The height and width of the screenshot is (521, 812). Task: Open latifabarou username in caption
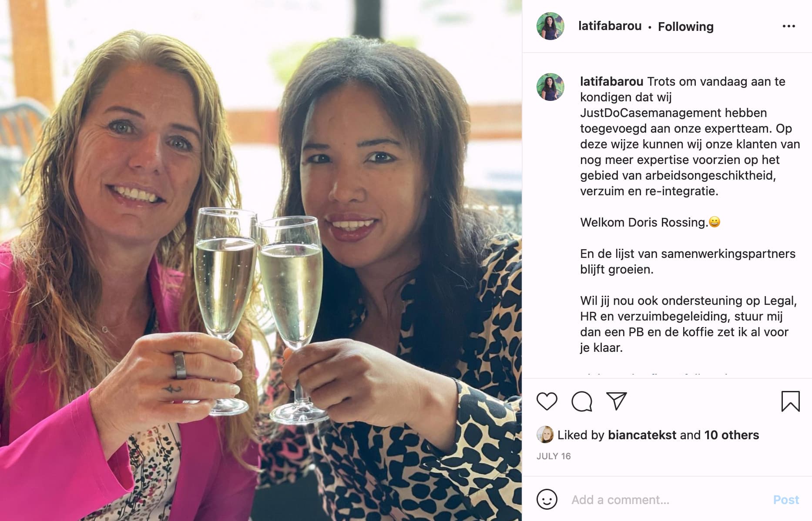pyautogui.click(x=611, y=81)
